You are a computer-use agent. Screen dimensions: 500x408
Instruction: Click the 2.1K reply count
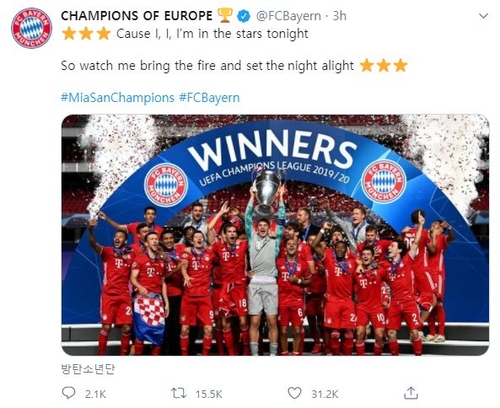click(x=95, y=394)
